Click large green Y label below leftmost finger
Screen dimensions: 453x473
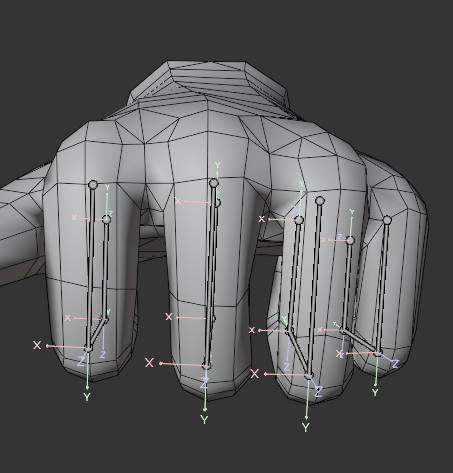click(87, 397)
